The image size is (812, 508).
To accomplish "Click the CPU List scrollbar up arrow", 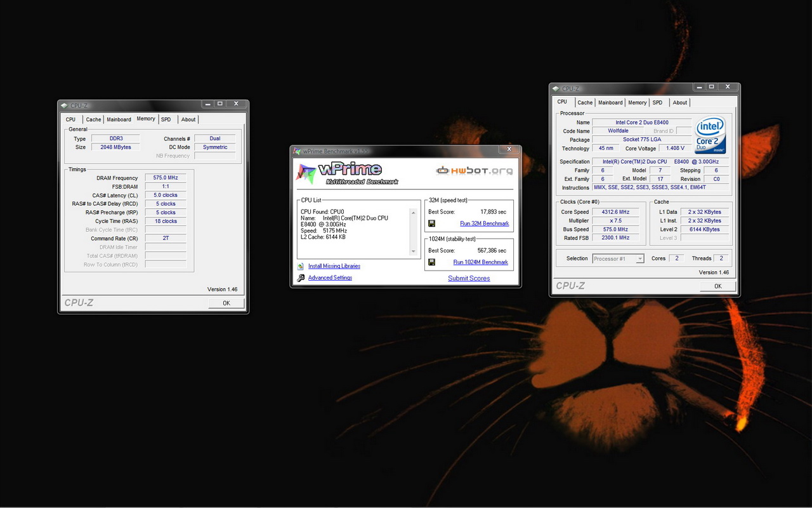I will pos(414,212).
